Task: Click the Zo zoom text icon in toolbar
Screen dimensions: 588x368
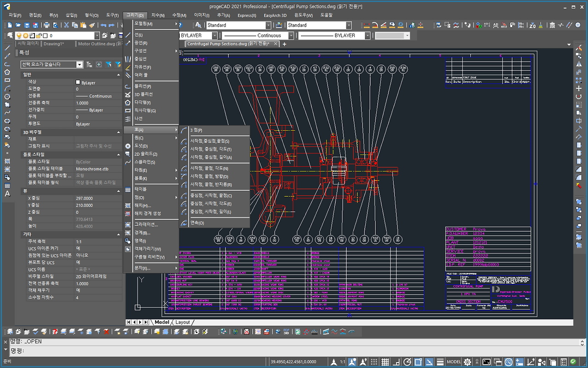Action: [x=532, y=25]
